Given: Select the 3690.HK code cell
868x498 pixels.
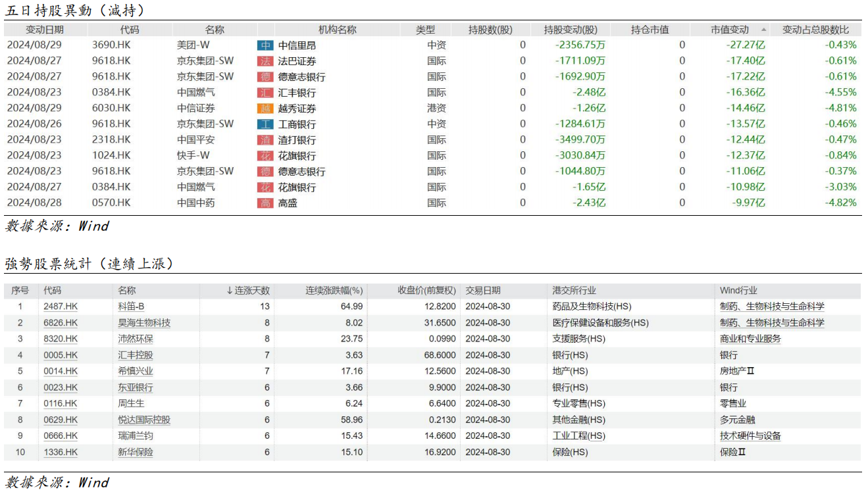Looking at the screenshot, I should click(111, 45).
